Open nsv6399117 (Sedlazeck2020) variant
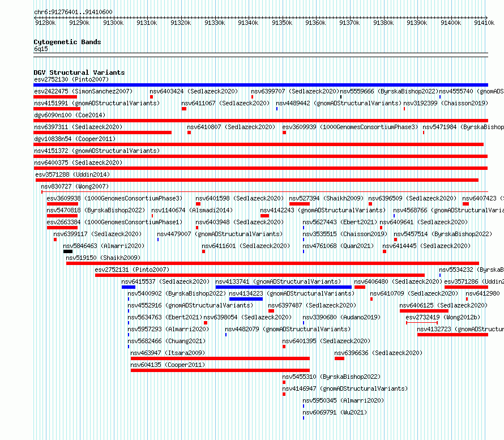504x440 pixels. click(x=97, y=234)
